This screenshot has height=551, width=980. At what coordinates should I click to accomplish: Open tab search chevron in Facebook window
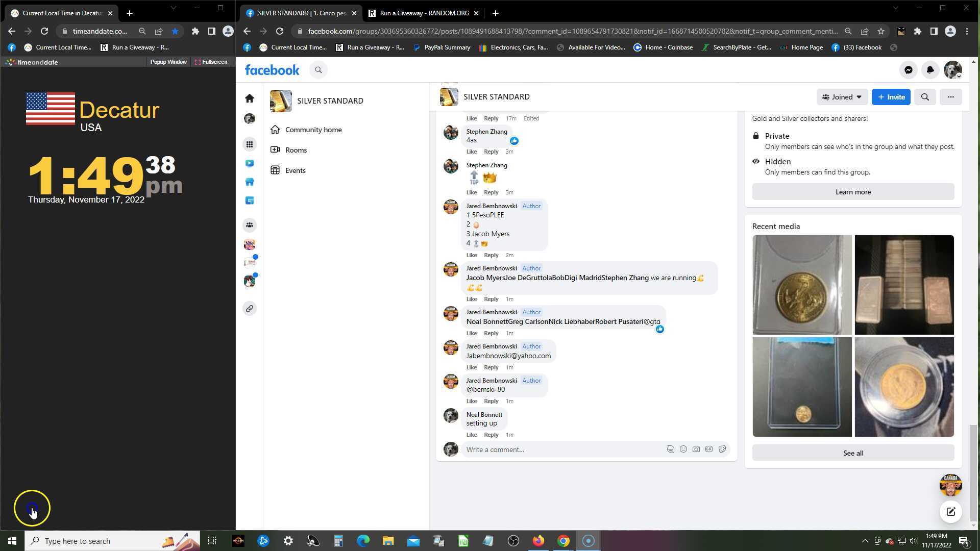tap(895, 8)
